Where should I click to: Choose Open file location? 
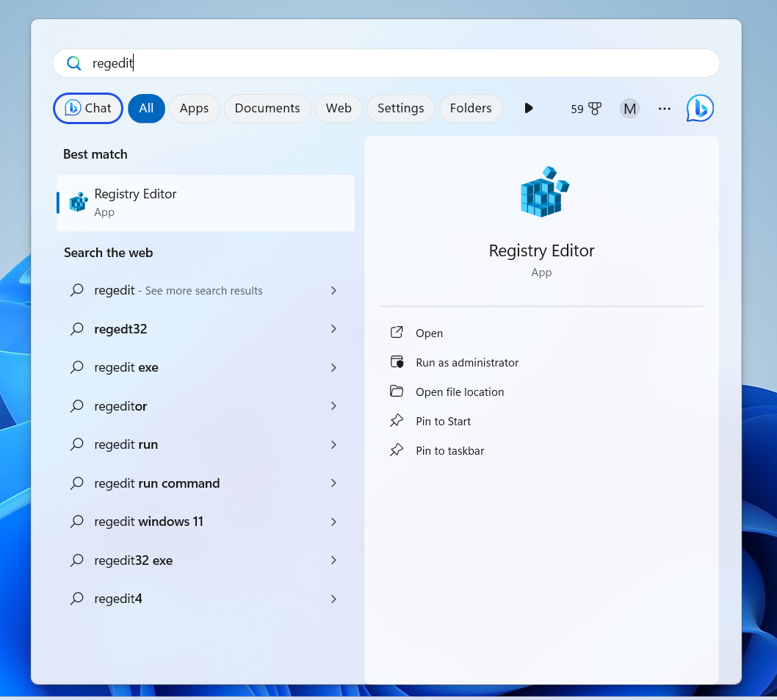(459, 392)
